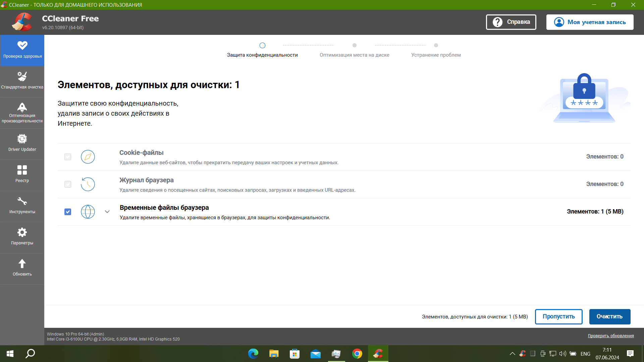Image resolution: width=644 pixels, height=362 pixels.
Task: Click the Проверить обновления link
Action: click(611, 336)
